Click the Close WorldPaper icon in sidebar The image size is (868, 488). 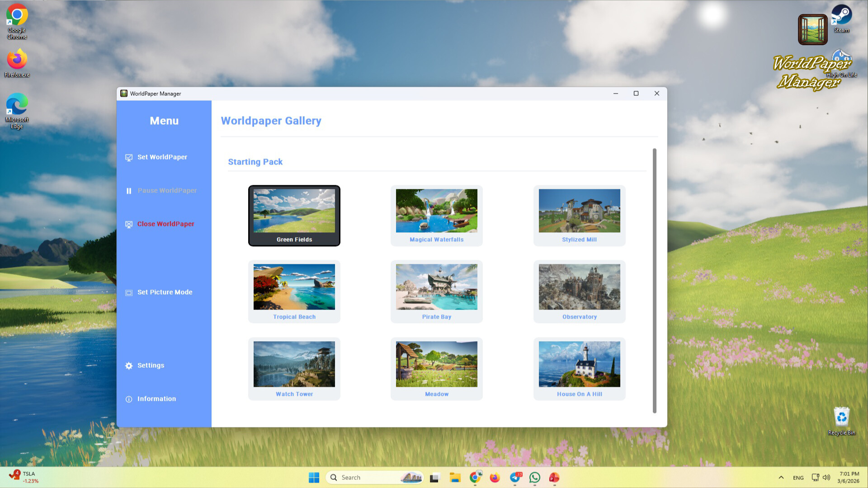point(129,224)
